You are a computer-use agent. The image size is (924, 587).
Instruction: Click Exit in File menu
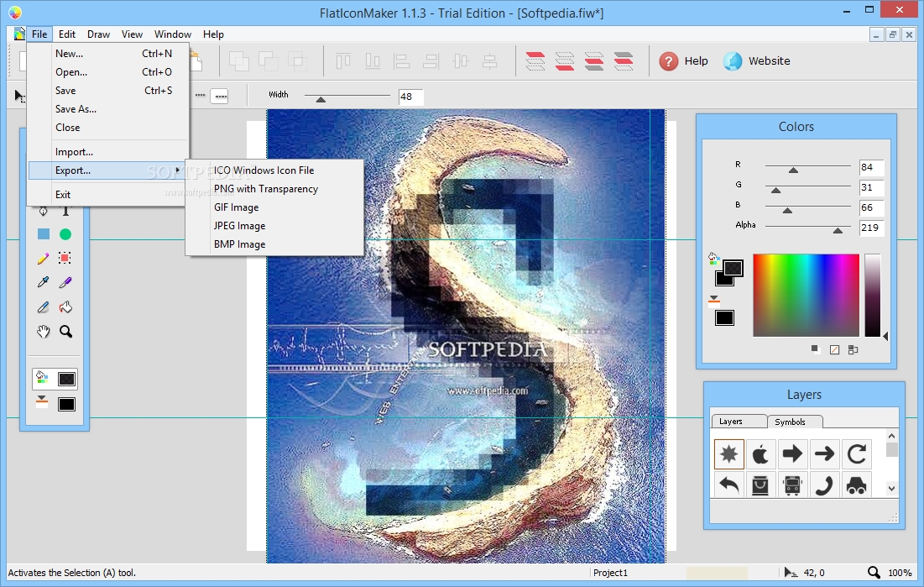pos(108,194)
